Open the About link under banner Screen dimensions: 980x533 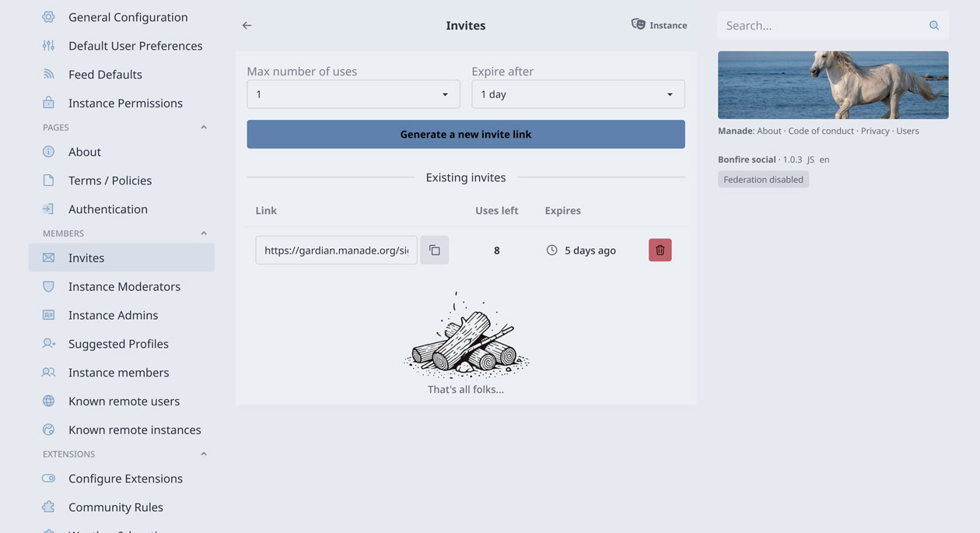point(769,131)
